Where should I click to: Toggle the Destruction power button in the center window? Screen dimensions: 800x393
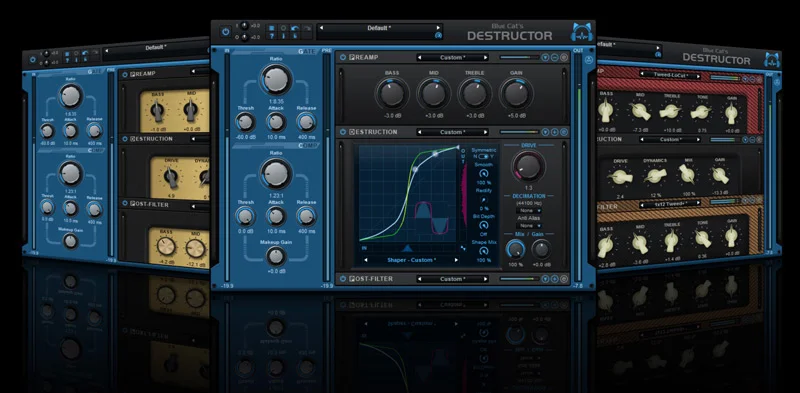click(343, 132)
